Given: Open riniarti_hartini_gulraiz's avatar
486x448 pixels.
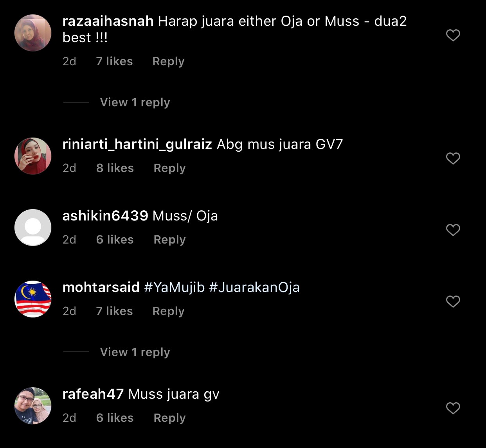Looking at the screenshot, I should click(33, 156).
